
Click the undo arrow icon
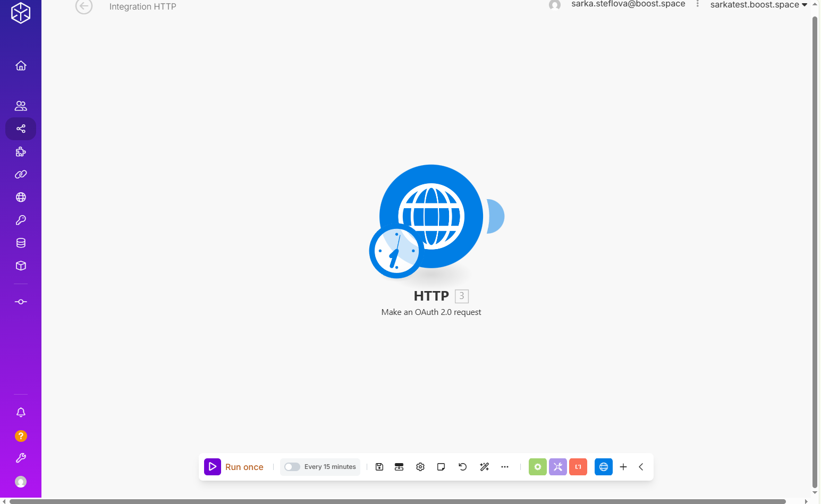point(462,467)
